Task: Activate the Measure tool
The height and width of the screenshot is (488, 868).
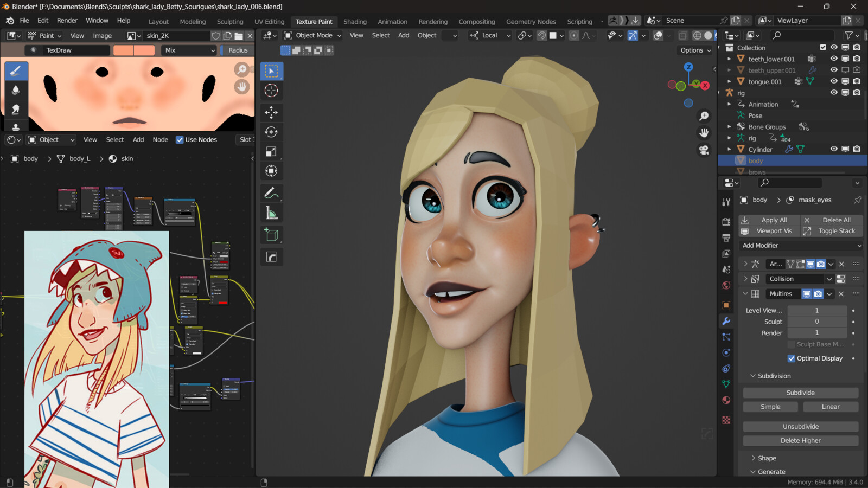Action: pos(271,213)
